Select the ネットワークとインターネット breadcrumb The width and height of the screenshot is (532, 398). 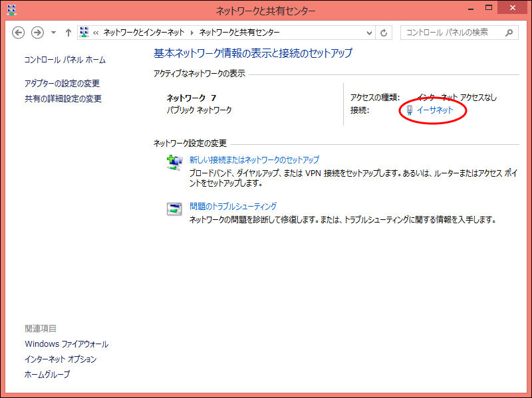145,33
